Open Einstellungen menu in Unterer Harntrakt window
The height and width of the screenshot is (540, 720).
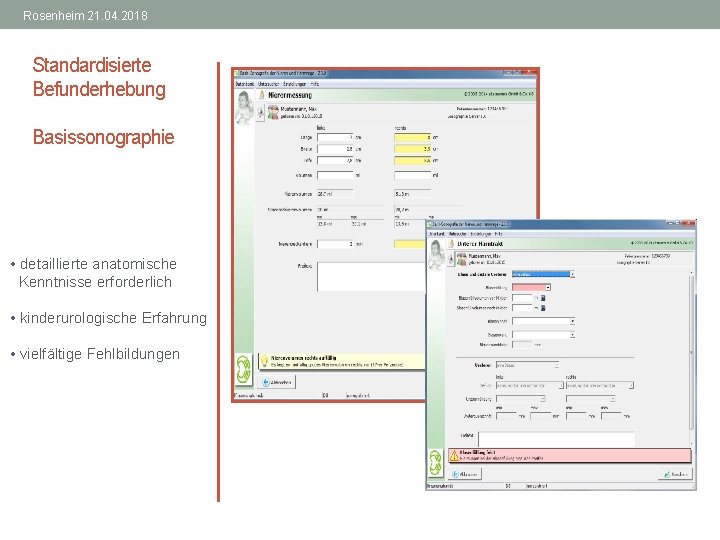481,234
